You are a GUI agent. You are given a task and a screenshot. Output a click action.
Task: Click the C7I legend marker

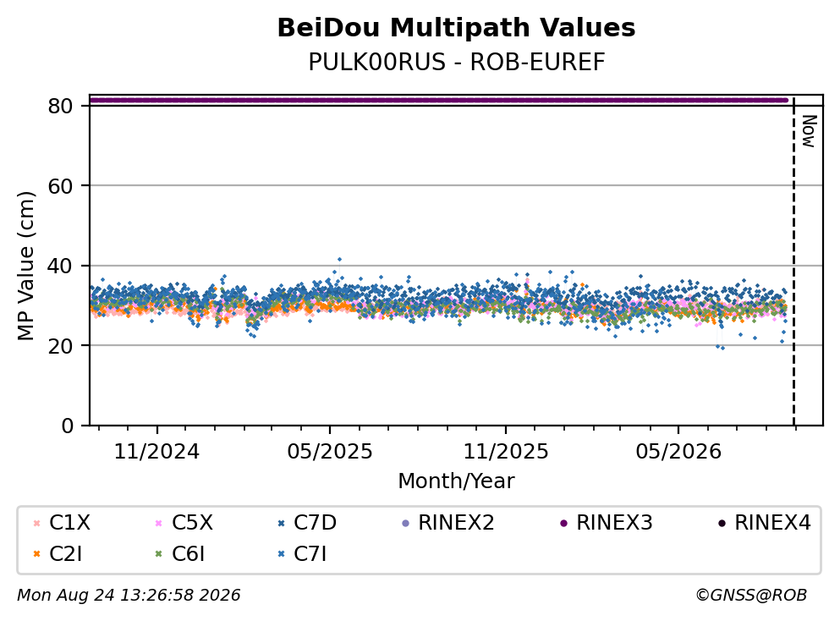(281, 554)
